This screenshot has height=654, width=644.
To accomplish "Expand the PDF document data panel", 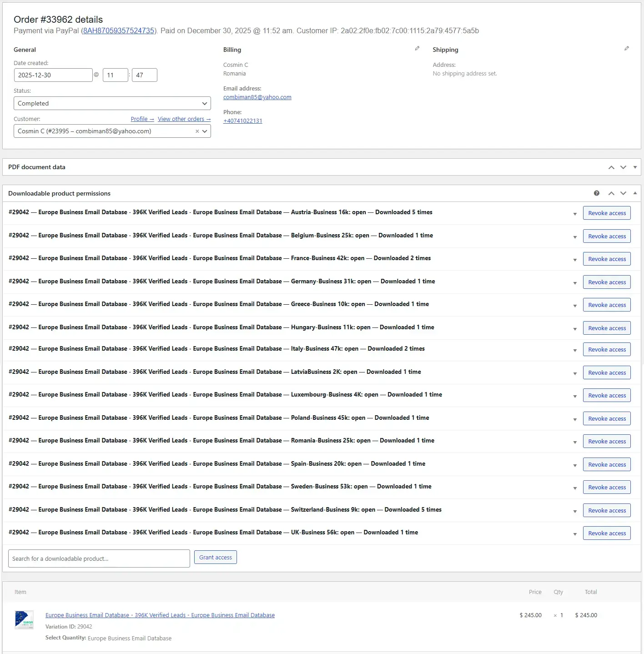I will [635, 167].
